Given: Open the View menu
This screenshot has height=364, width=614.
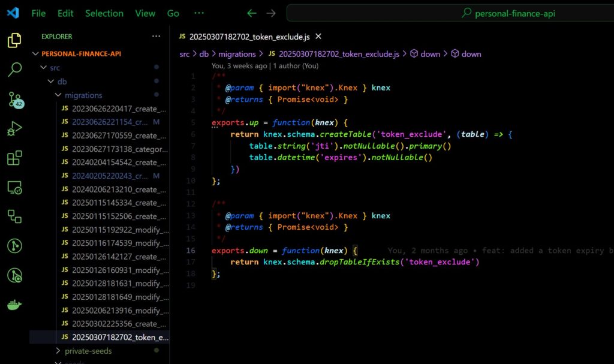Looking at the screenshot, I should coord(145,13).
